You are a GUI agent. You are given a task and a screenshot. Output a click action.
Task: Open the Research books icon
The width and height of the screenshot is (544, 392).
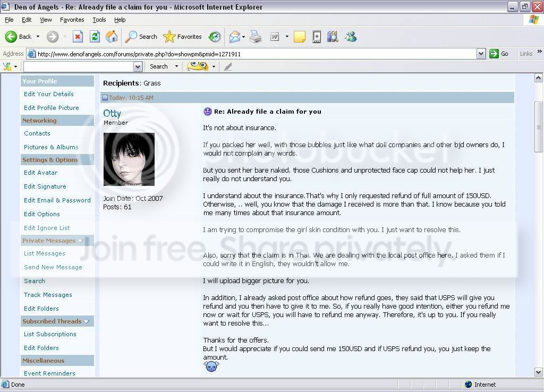tap(333, 37)
